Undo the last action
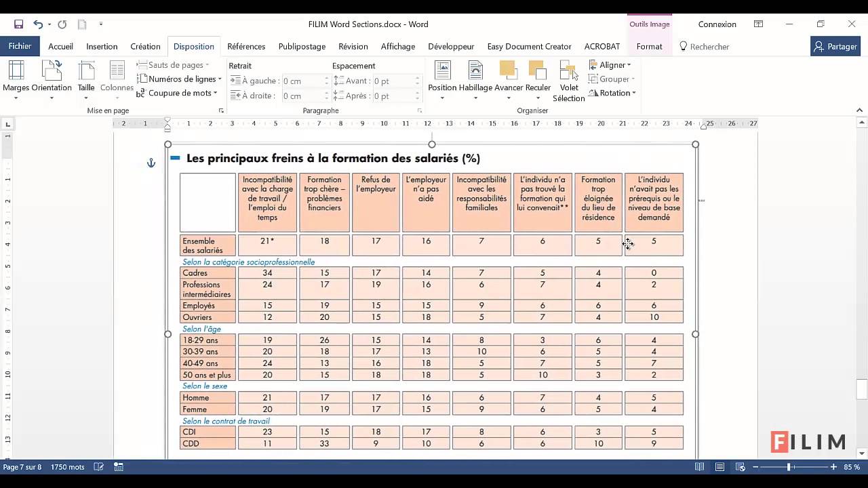The image size is (868, 488). point(37,24)
